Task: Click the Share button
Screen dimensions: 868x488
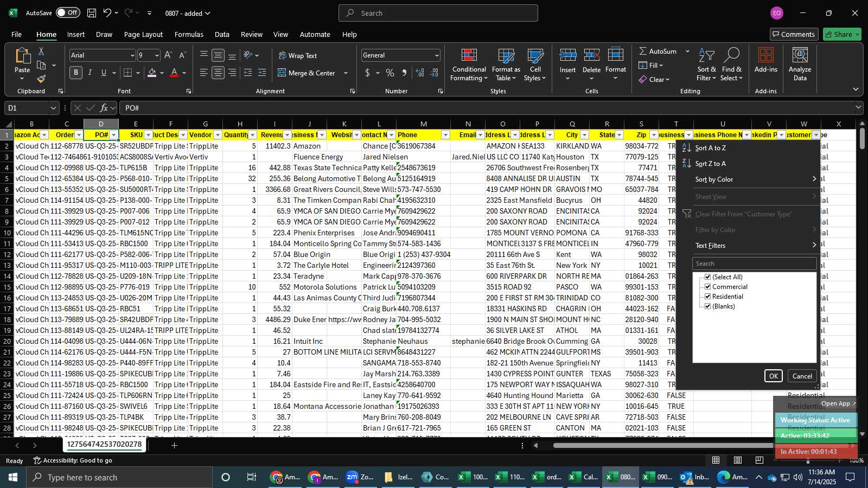Action: (842, 34)
